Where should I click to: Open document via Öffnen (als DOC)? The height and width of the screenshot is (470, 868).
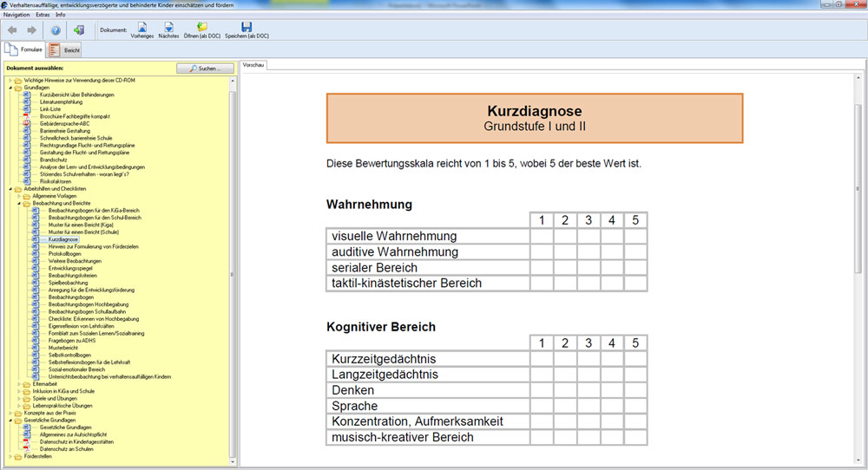pyautogui.click(x=202, y=30)
